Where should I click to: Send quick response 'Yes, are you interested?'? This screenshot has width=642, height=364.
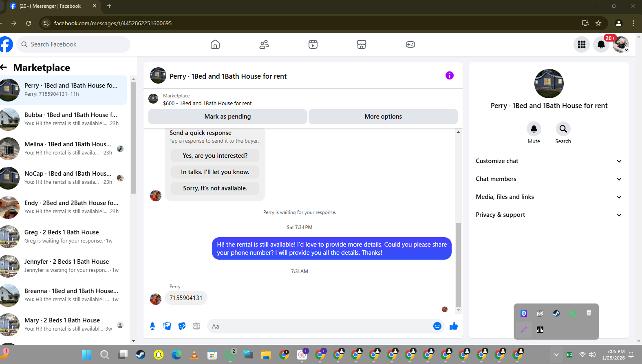point(215,156)
